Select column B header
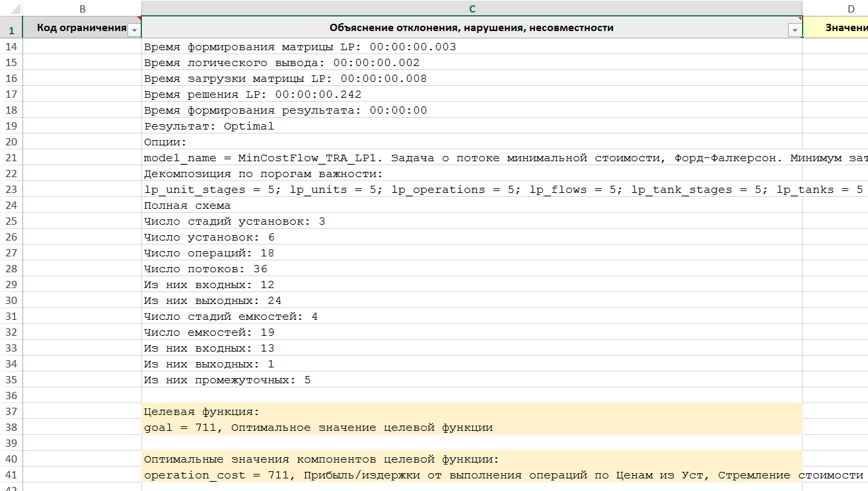The image size is (868, 491). click(82, 8)
